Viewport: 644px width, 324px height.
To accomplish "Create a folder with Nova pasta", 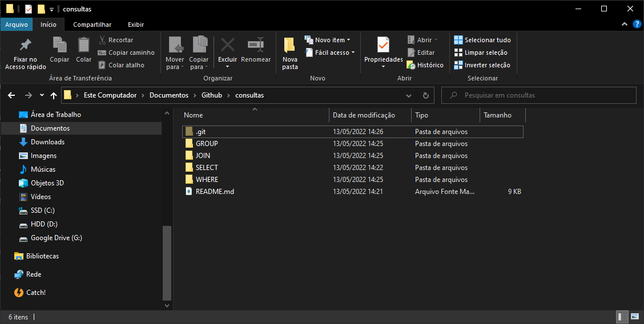I will 290,53.
